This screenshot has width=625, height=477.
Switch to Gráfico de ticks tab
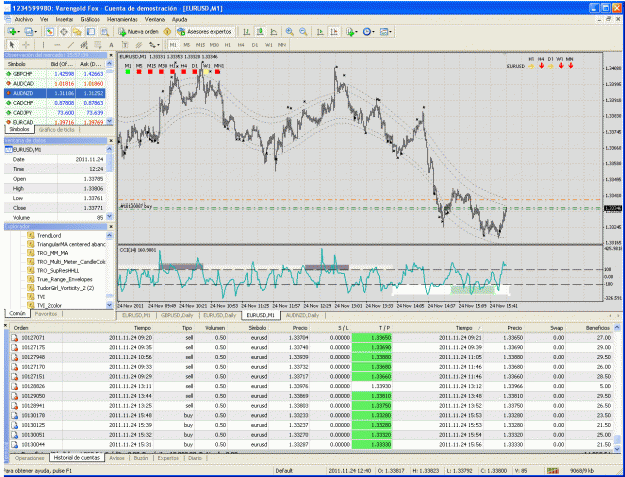[57, 130]
